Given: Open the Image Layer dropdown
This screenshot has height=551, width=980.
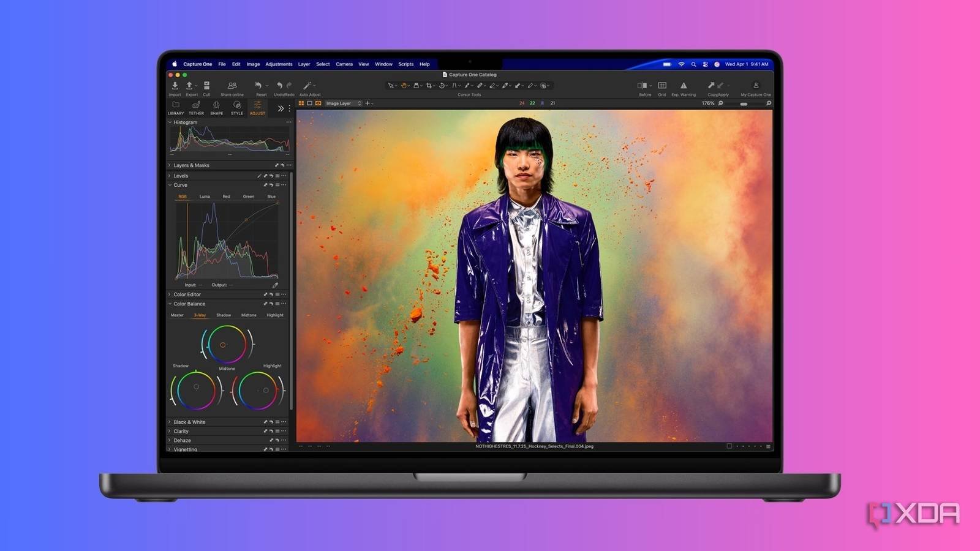Looking at the screenshot, I should (343, 103).
